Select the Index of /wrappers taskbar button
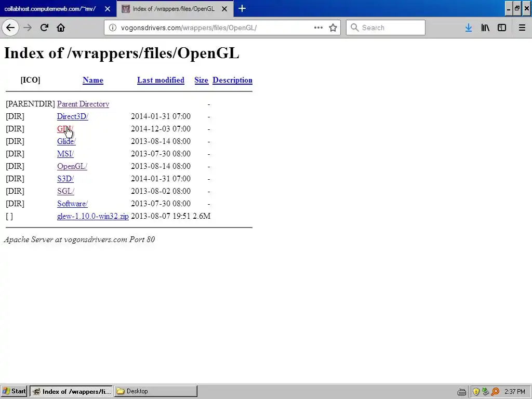The image size is (532, 399). pyautogui.click(x=72, y=391)
